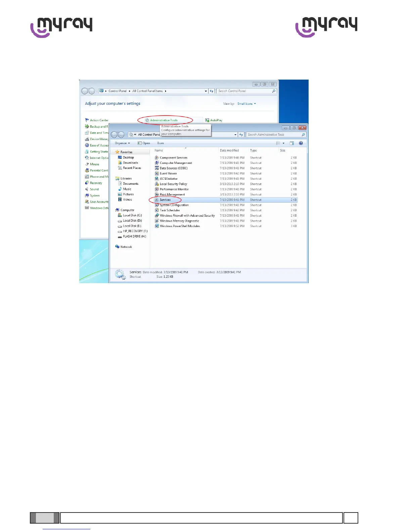This screenshot has width=411, height=532.
Task: Select Recent Places in the navigation pane
Action: coord(130,168)
